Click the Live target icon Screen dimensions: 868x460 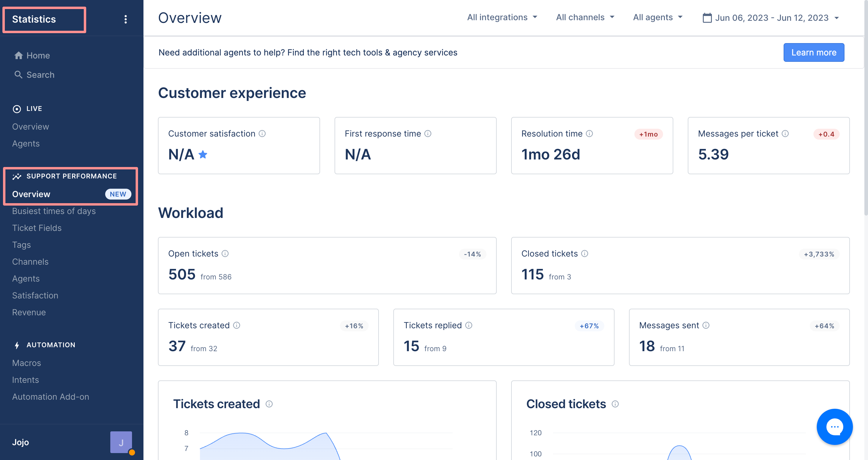pyautogui.click(x=17, y=109)
